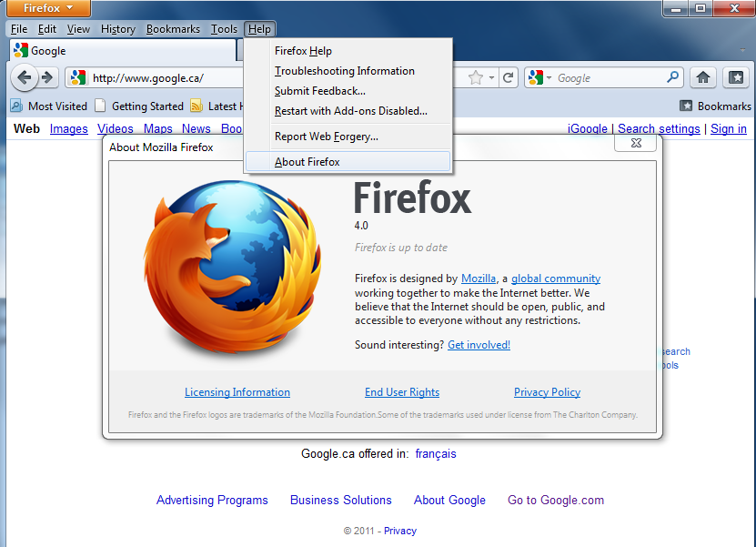This screenshot has height=547, width=756.
Task: Click Go to Google.com link
Action: (x=556, y=500)
